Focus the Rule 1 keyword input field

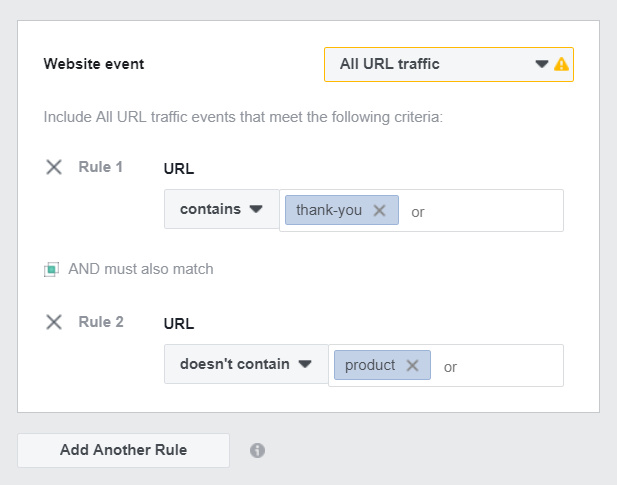[483, 211]
